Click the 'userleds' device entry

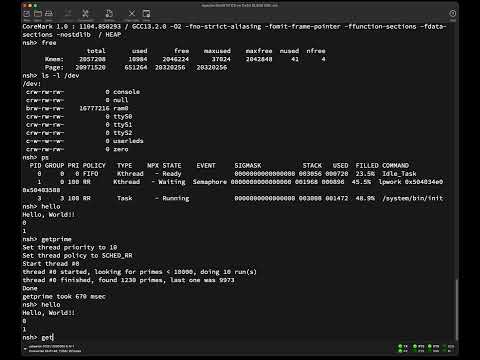(x=128, y=141)
